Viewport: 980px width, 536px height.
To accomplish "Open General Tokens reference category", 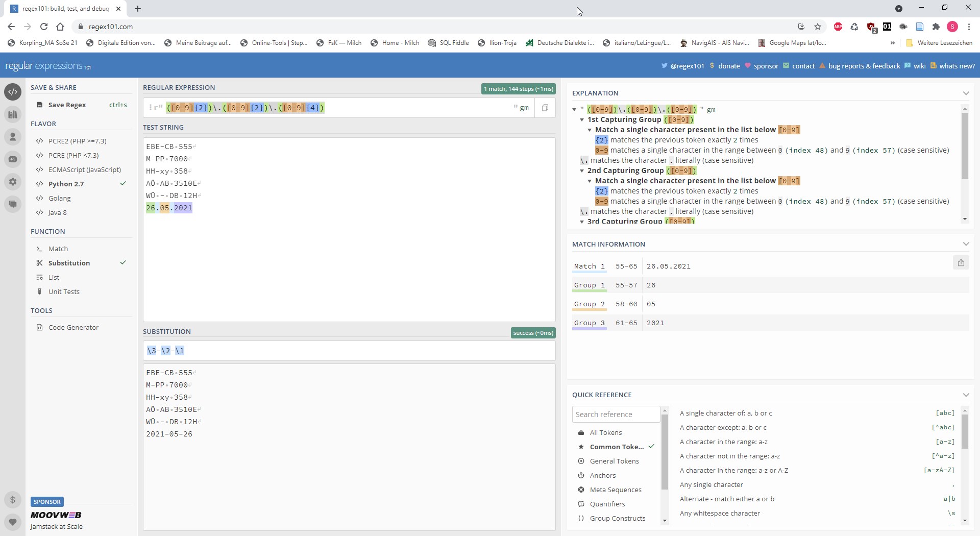I will (x=614, y=461).
